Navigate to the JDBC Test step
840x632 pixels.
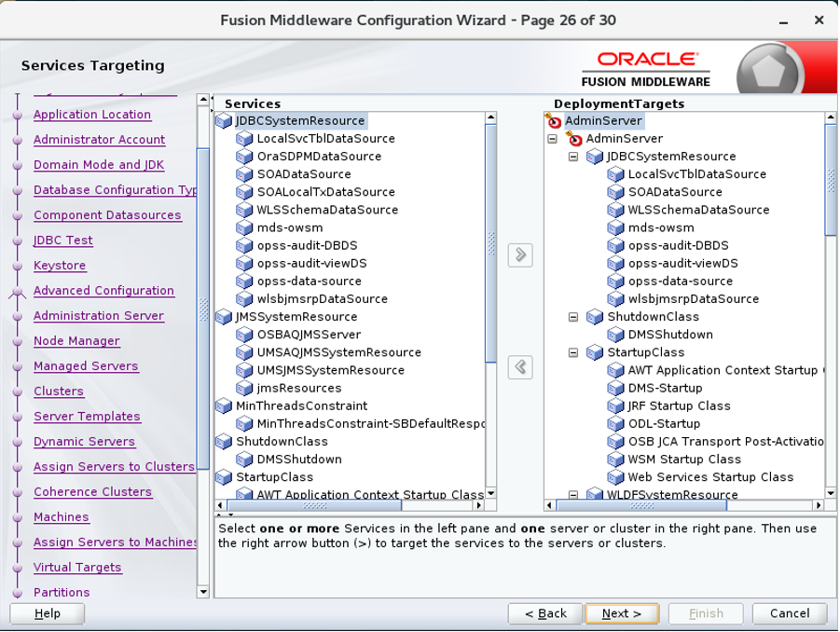[63, 240]
